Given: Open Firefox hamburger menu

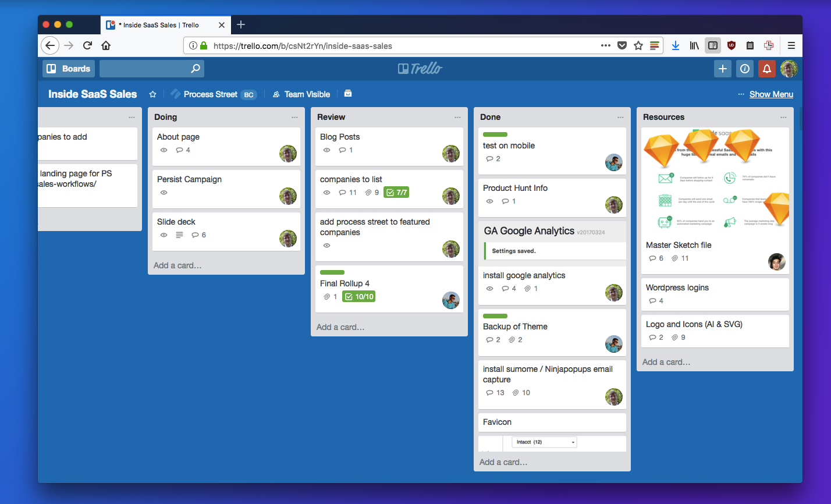Looking at the screenshot, I should pyautogui.click(x=791, y=45).
